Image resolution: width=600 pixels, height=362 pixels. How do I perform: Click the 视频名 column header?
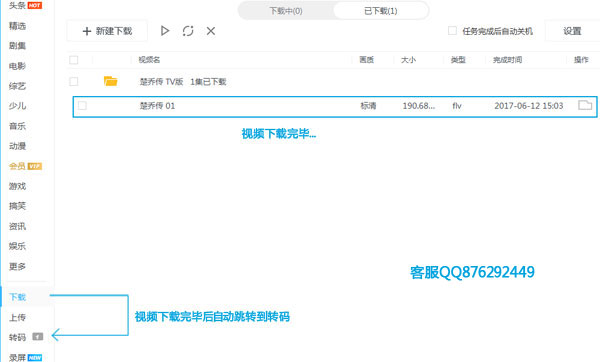[149, 60]
